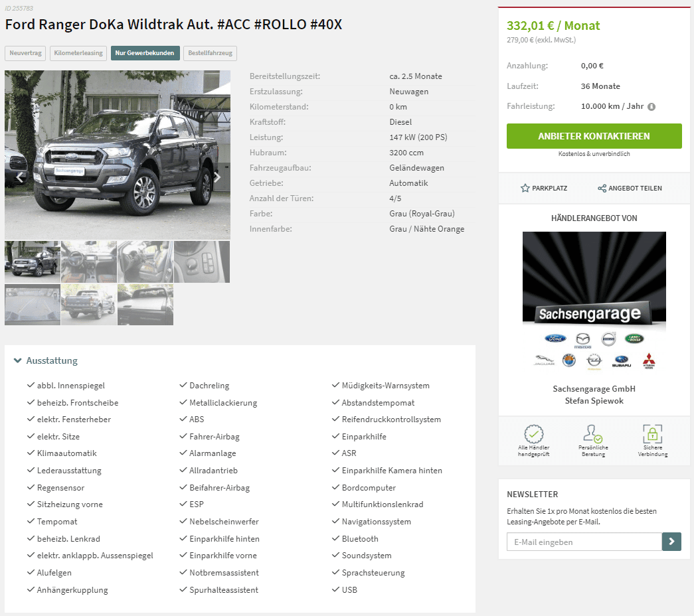The image size is (694, 616).
Task: Focus the E-Mail eingeben newsletter field
Action: [x=584, y=542]
